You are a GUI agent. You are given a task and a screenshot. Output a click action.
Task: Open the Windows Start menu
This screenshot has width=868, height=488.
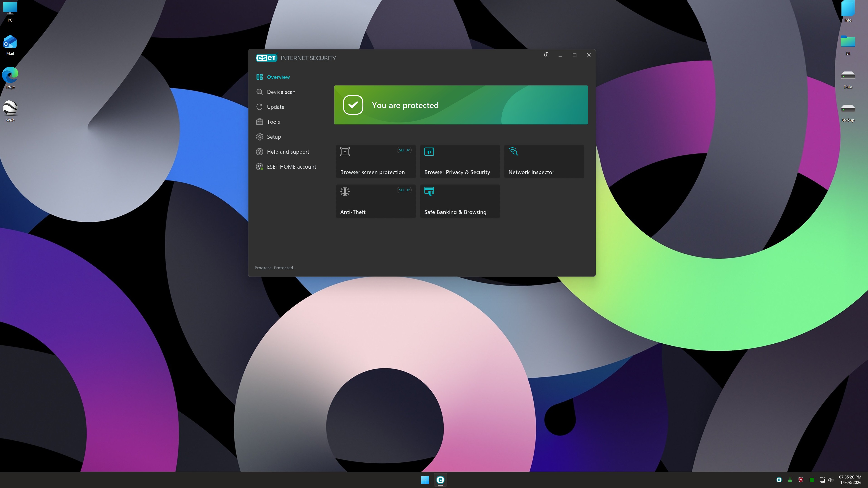[425, 480]
